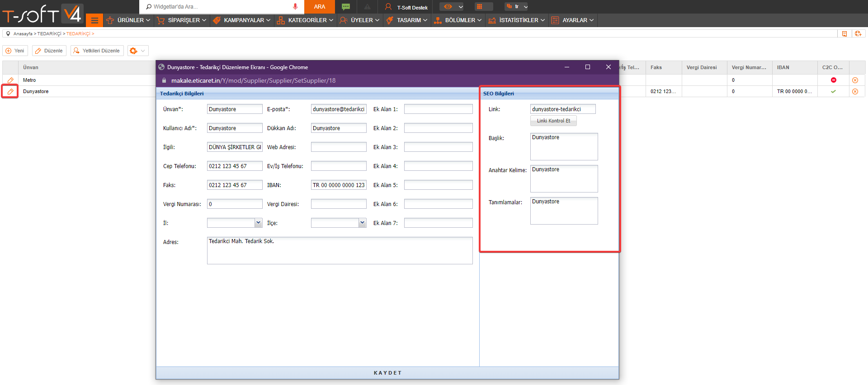Open the BÖLÜMLER menu
The height and width of the screenshot is (385, 868).
[458, 20]
